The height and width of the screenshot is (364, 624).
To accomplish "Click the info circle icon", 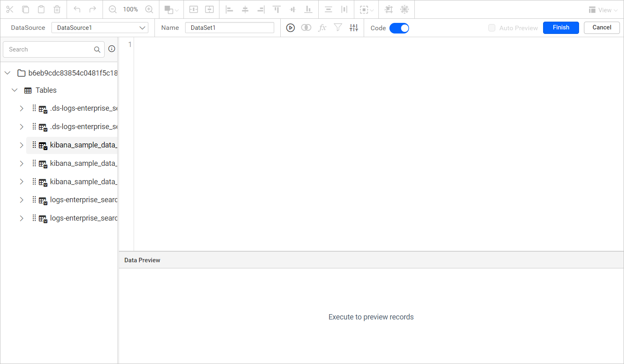I will (112, 49).
